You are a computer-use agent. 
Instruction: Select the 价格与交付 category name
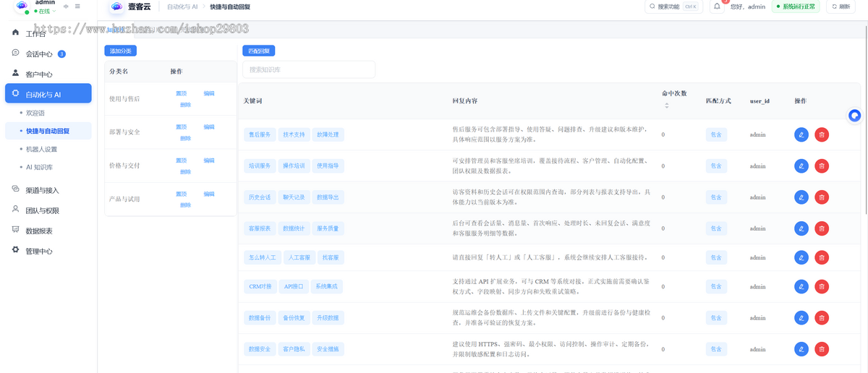coord(124,166)
